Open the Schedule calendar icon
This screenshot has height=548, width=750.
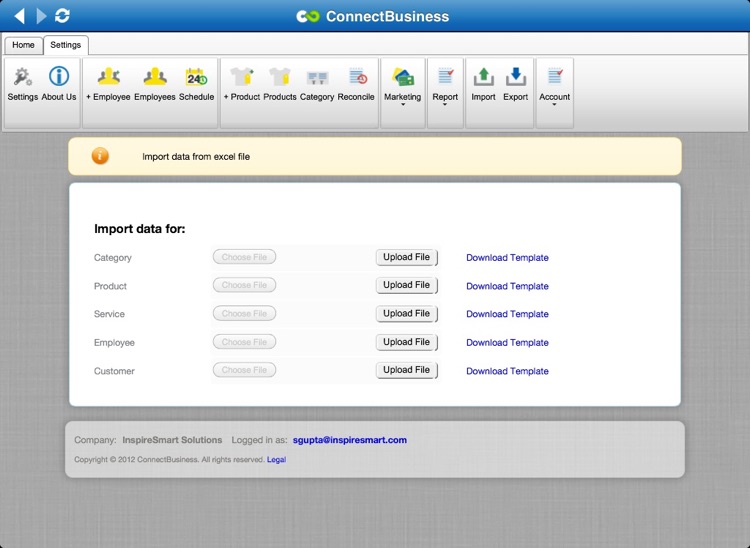(x=197, y=77)
